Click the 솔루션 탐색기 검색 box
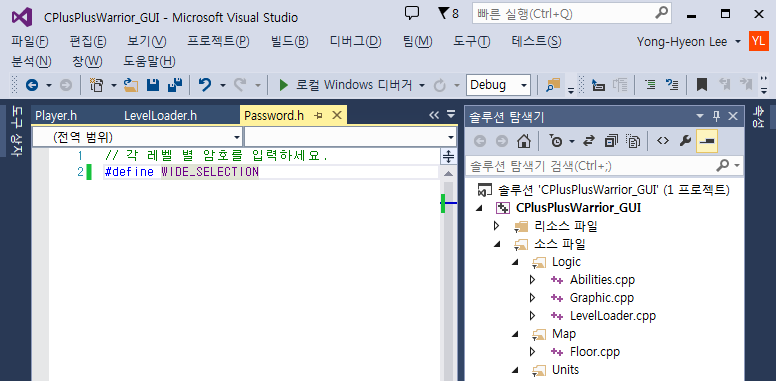Screen dimensions: 776x381 [x=604, y=165]
